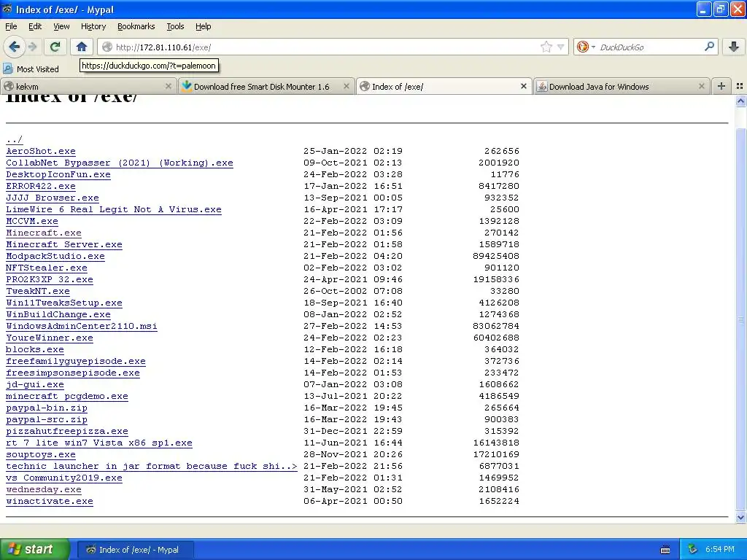This screenshot has width=747, height=560.
Task: Click the jd-gui.exe link
Action: [35, 384]
